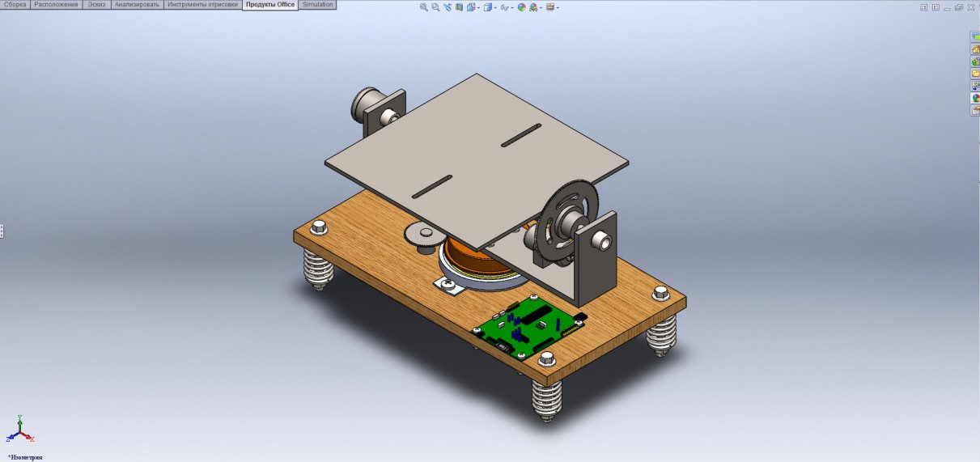The image size is (980, 462).
Task: Click the tile-right document window button
Action: pos(935,7)
